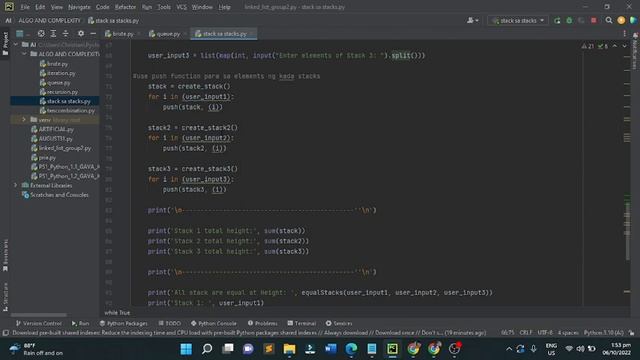Click the tool windows quick access icon
The height and width of the screenshot is (360, 640).
[x=5, y=333]
